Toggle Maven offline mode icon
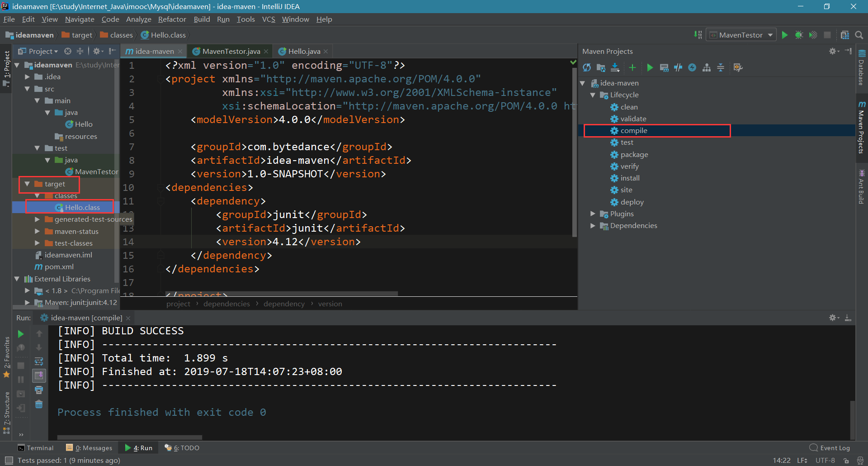 pyautogui.click(x=692, y=68)
